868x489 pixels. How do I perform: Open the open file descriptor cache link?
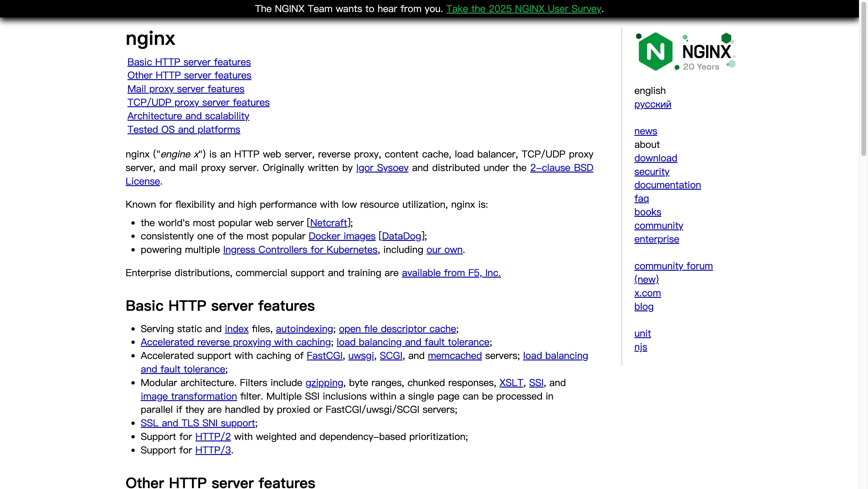point(398,329)
